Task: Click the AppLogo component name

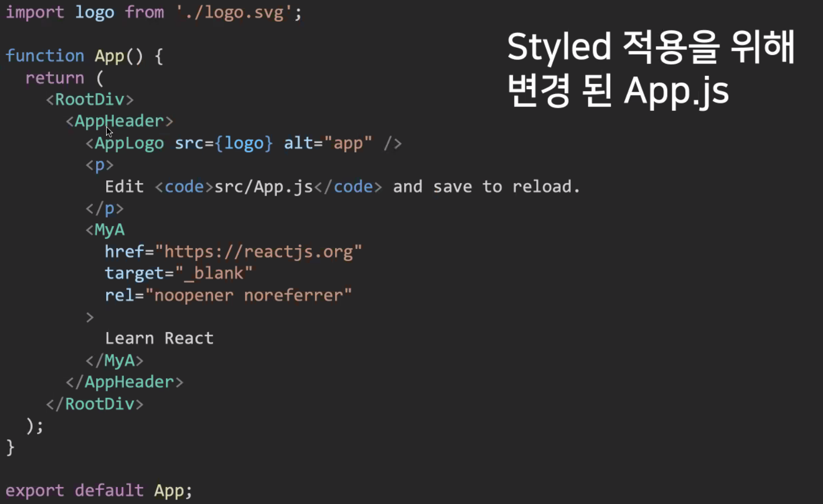Action: click(x=129, y=143)
